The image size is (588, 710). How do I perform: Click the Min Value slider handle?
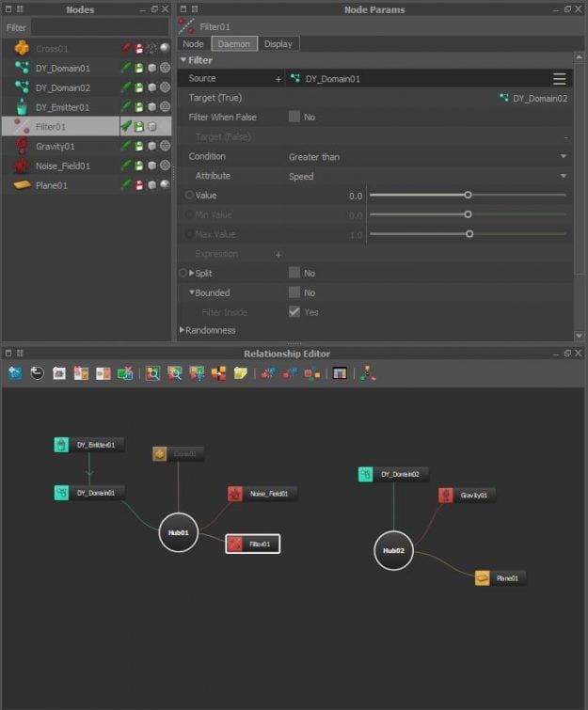click(468, 214)
